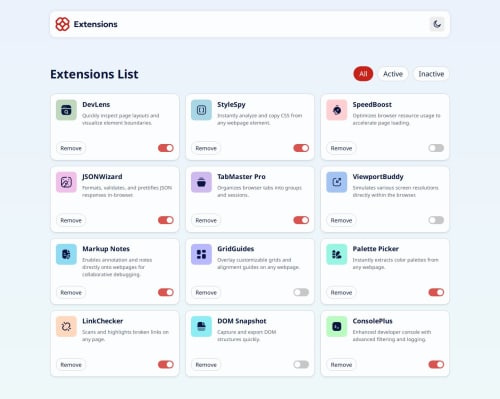Remove the LinkChecker extension
Image resolution: width=500 pixels, height=399 pixels.
click(x=71, y=365)
